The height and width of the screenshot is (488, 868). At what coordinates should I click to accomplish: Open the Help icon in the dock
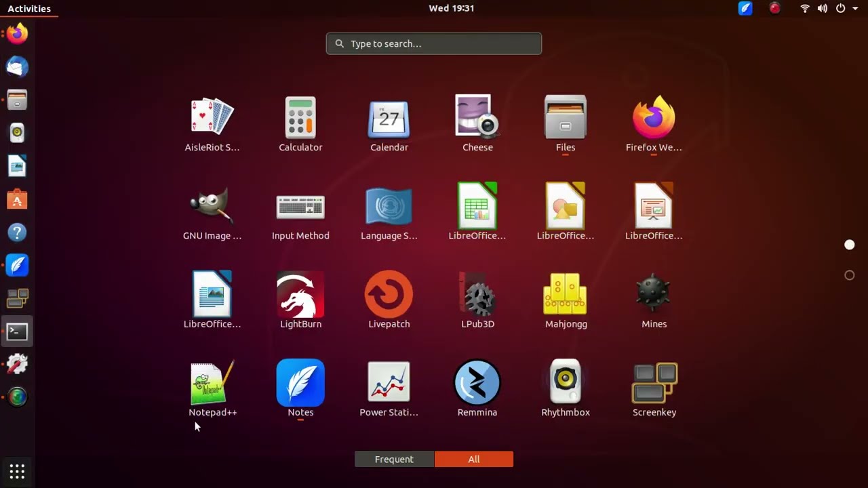point(17,232)
